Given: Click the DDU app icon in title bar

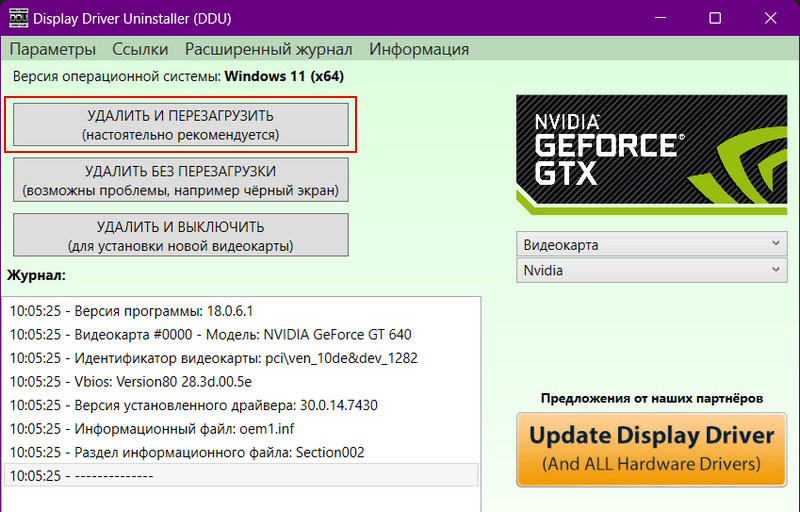Looking at the screenshot, I should (x=18, y=18).
